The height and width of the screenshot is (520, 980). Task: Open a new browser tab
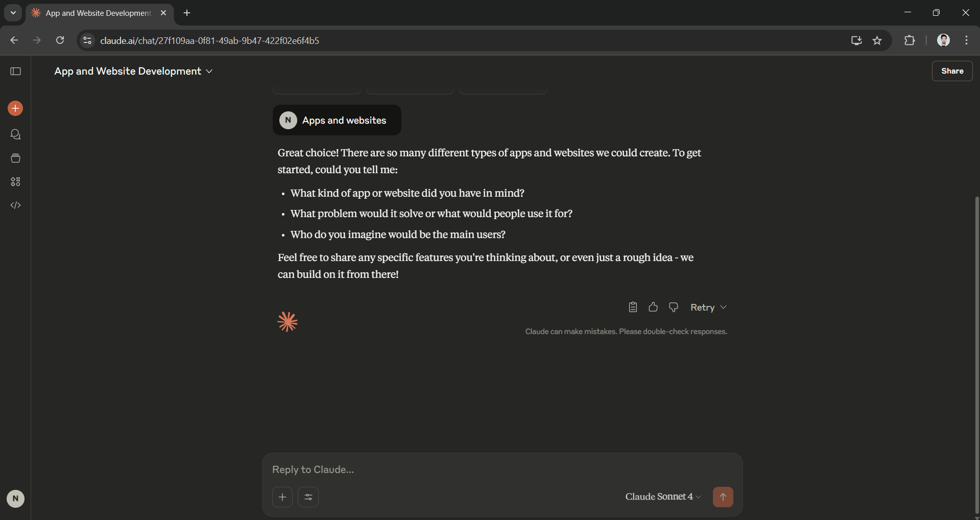[x=187, y=13]
